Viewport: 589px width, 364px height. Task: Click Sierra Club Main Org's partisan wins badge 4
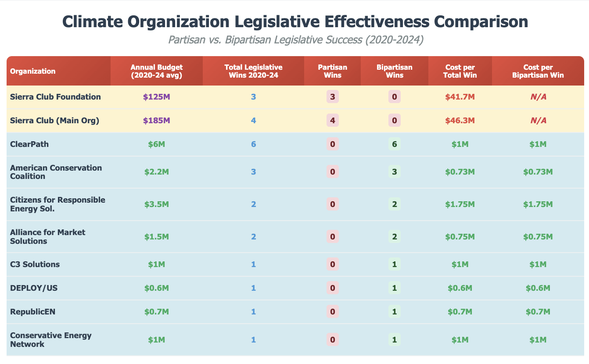point(332,121)
